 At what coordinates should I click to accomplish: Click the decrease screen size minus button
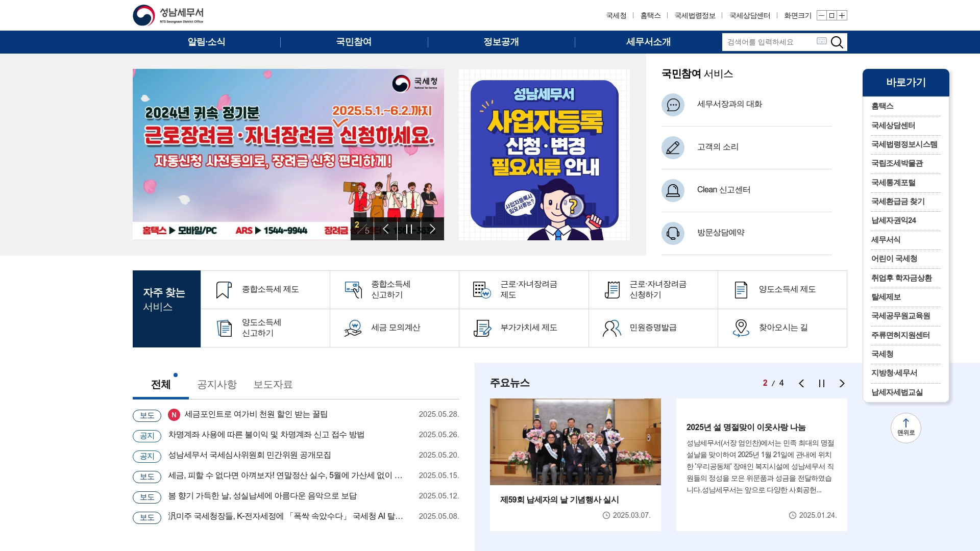(x=821, y=15)
